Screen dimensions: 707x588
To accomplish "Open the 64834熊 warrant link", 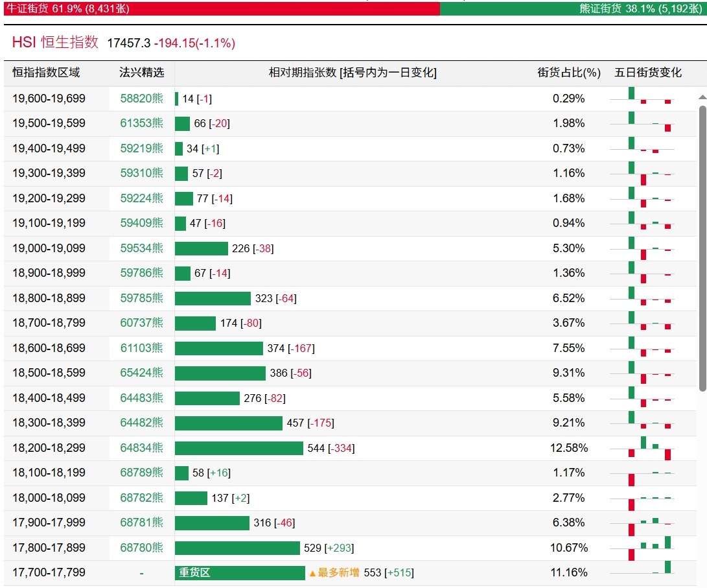I will point(141,448).
